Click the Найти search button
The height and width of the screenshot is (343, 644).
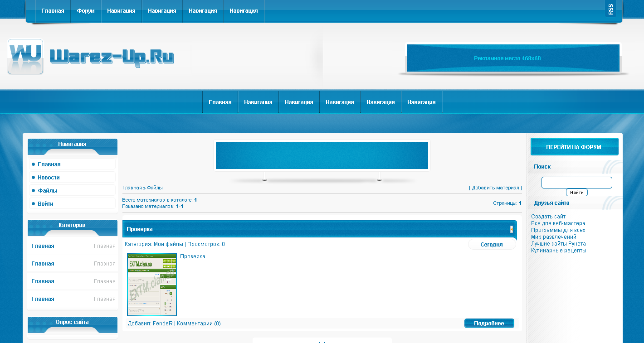click(576, 193)
